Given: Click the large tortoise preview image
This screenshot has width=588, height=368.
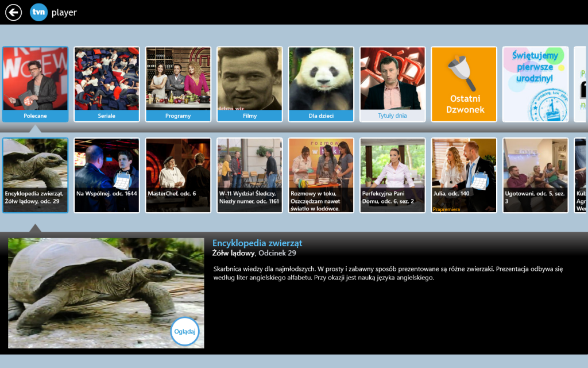Looking at the screenshot, I should coord(106,293).
